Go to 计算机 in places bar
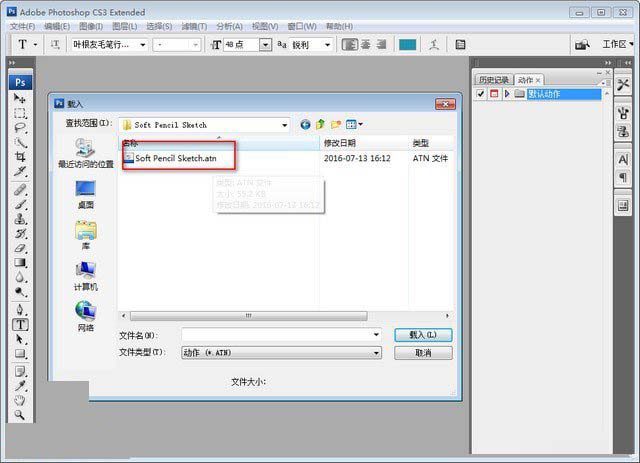Screen dimensions: 640x463 point(85,276)
